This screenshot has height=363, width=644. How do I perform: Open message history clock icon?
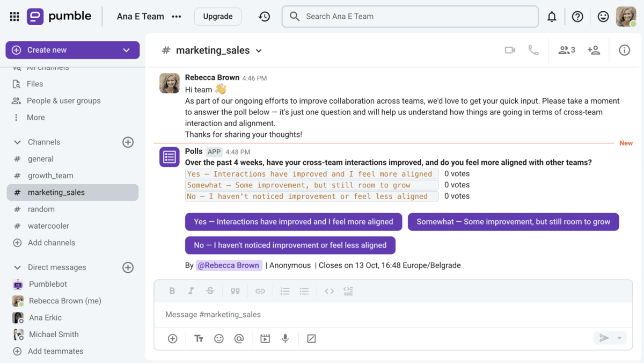264,17
